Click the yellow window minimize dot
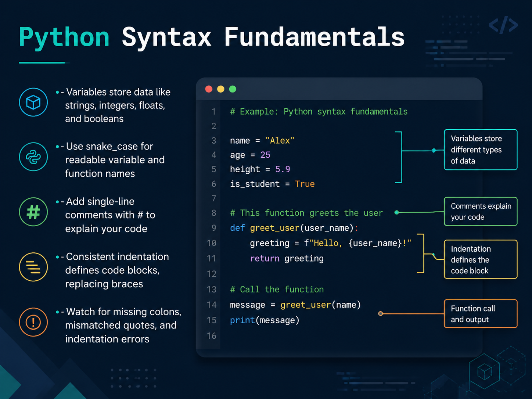The image size is (532, 399). click(x=221, y=89)
